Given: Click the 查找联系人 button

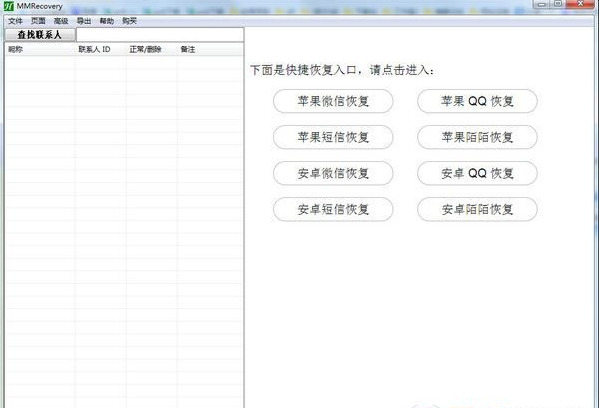Looking at the screenshot, I should click(x=40, y=35).
